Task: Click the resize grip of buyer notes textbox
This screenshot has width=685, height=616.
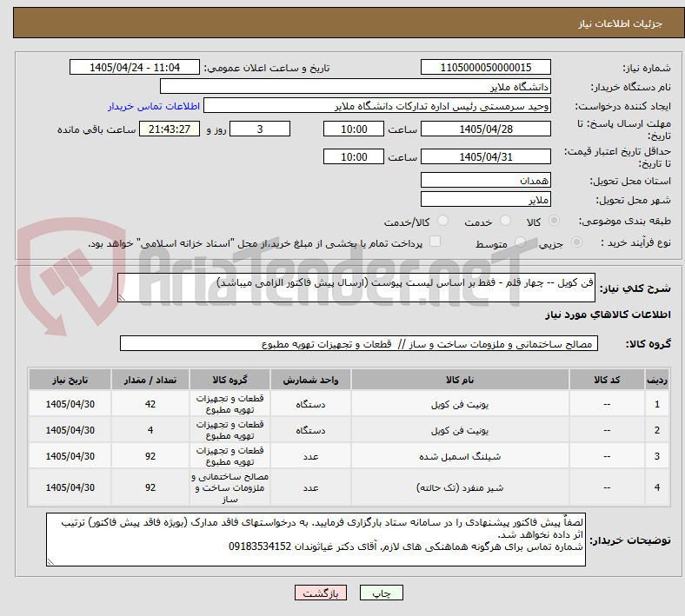Action: pyautogui.click(x=50, y=562)
